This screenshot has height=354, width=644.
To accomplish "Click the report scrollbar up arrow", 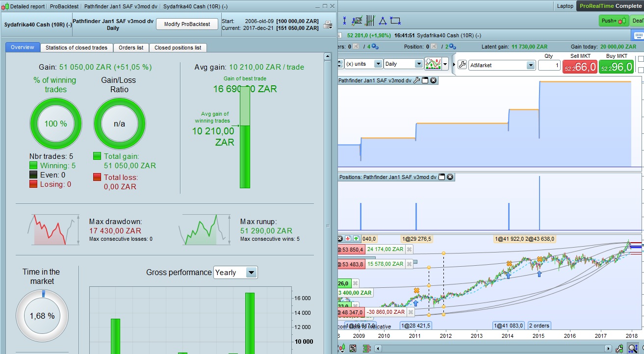I will pyautogui.click(x=328, y=56).
